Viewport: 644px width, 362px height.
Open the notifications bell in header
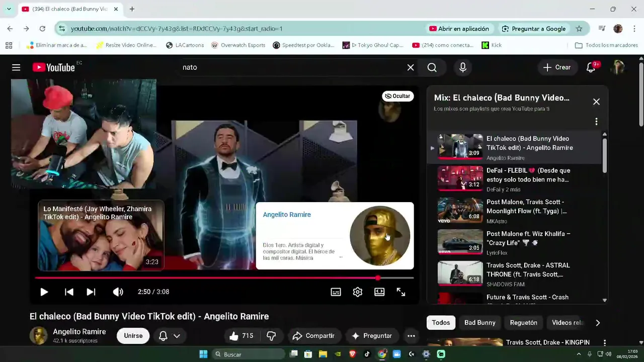point(591,67)
